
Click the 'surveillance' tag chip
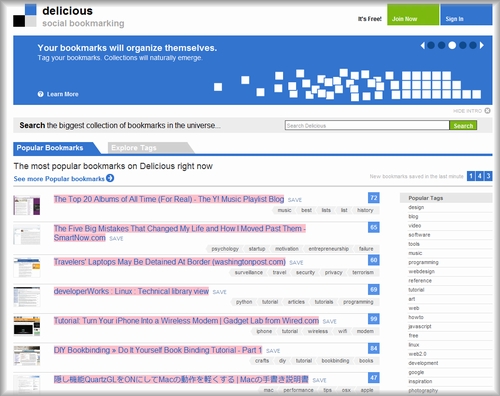point(249,272)
